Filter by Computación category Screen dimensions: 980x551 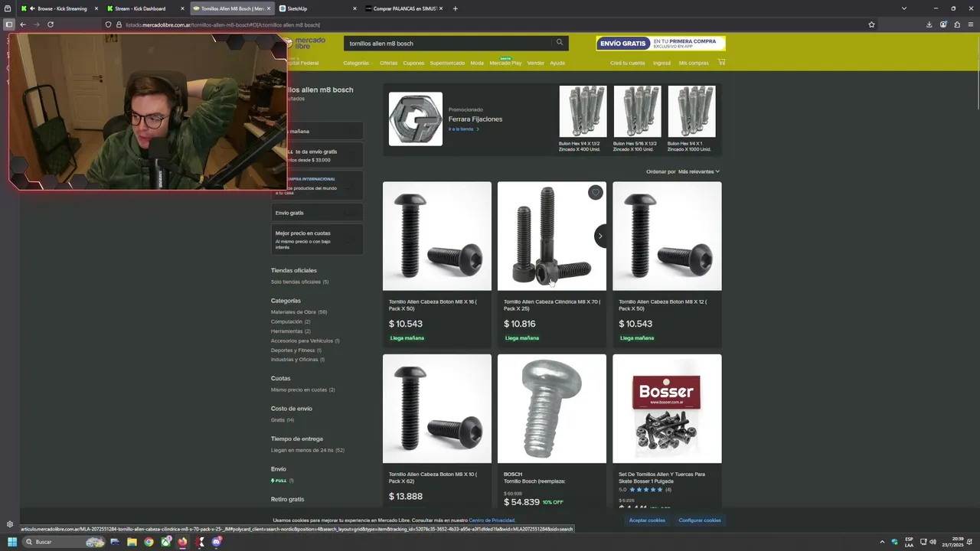290,321
